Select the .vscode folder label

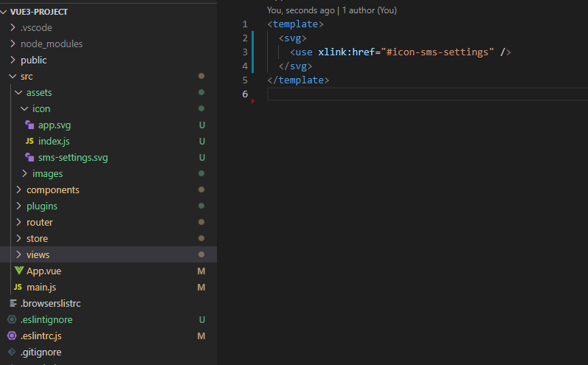[x=36, y=28]
